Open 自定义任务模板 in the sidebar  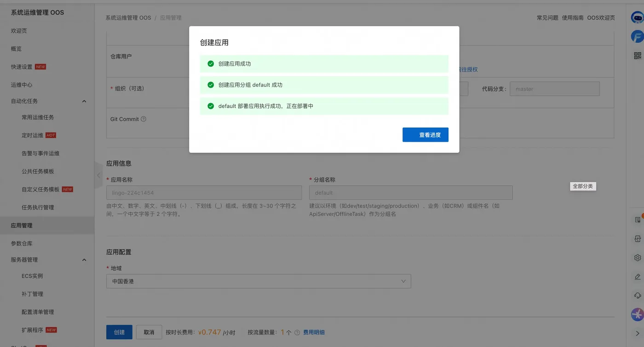(x=40, y=189)
